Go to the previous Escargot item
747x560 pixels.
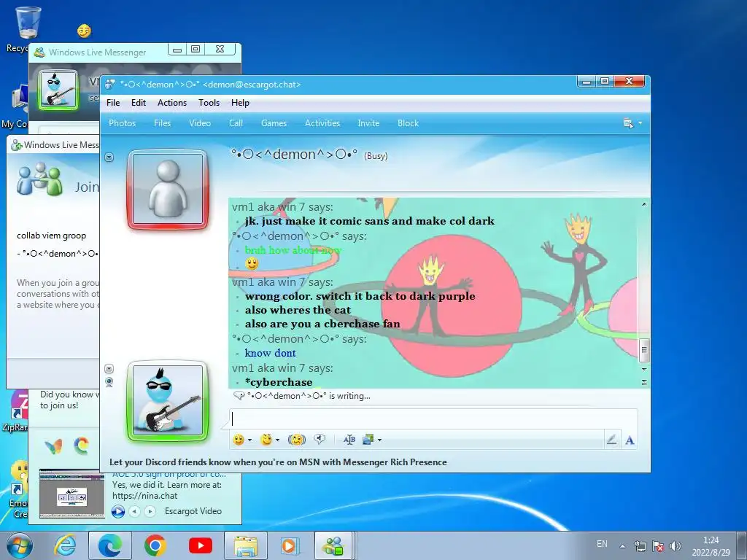pyautogui.click(x=135, y=511)
